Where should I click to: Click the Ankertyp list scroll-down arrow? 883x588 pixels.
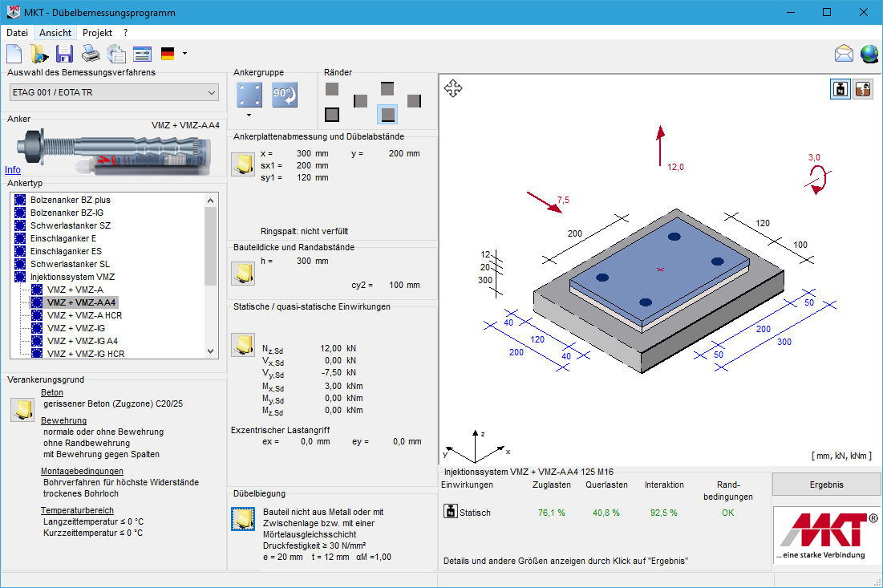pos(211,351)
